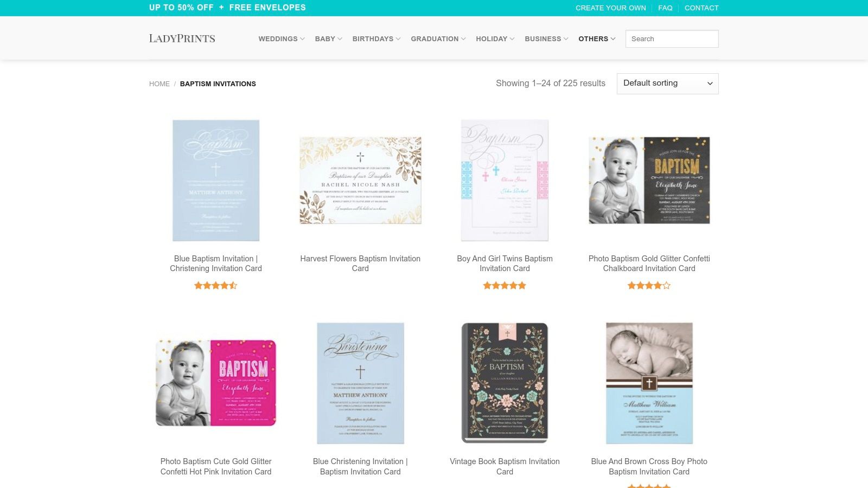Click star rating under Twins Baptism card
This screenshot has width=868, height=488.
pyautogui.click(x=505, y=286)
